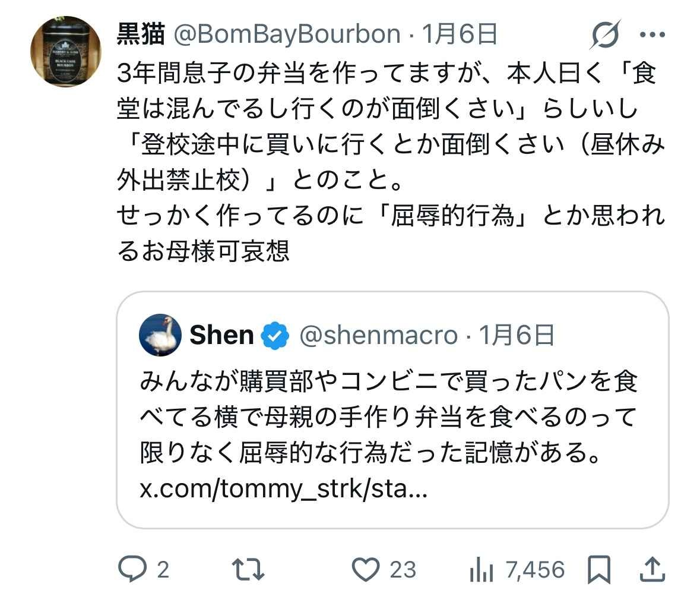Open the Grok explain-this-post icon

point(604,34)
